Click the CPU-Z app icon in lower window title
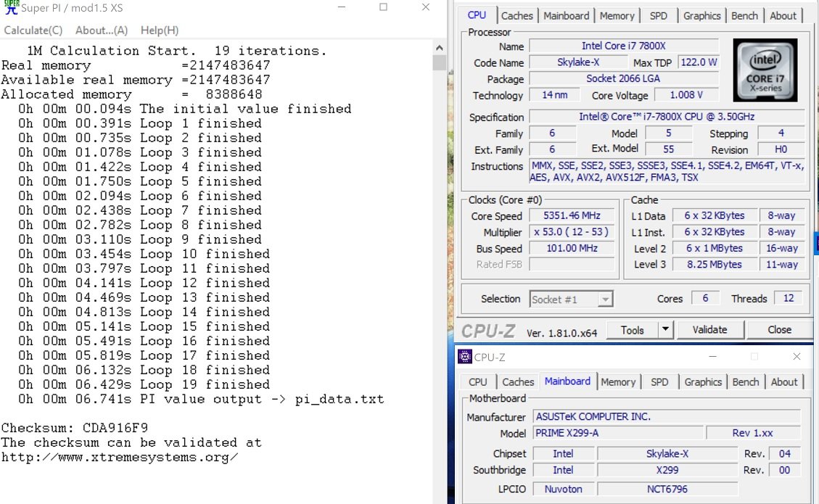 click(464, 357)
